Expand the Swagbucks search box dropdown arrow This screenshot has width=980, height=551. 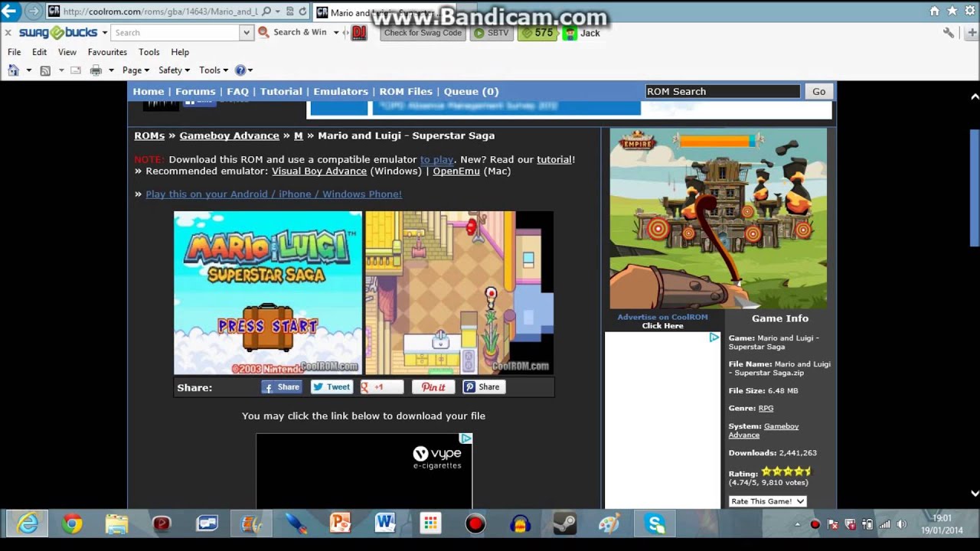coord(247,32)
